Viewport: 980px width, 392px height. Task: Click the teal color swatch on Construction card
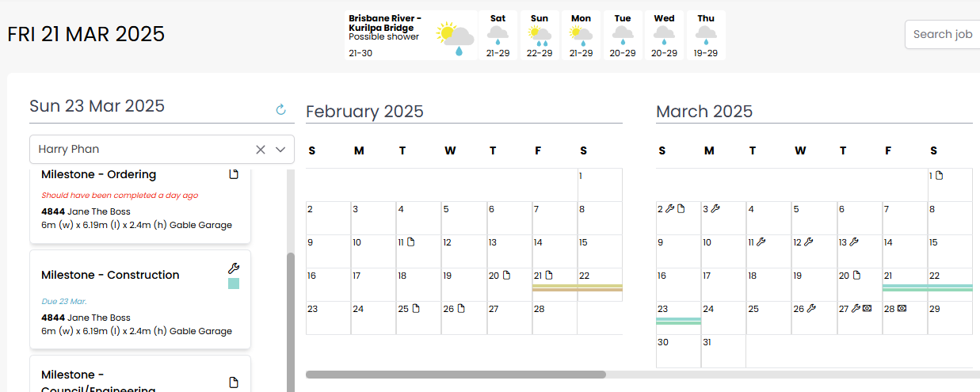(x=234, y=284)
